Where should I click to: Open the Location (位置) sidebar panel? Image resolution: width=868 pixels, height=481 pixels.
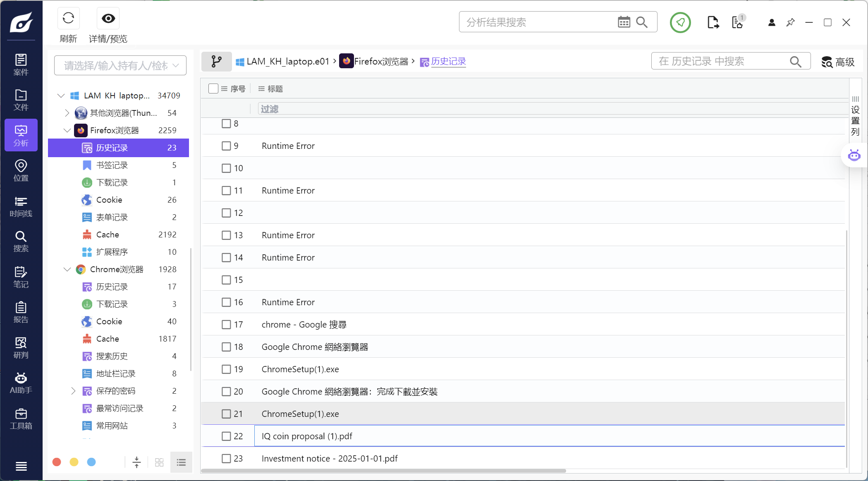(21, 171)
